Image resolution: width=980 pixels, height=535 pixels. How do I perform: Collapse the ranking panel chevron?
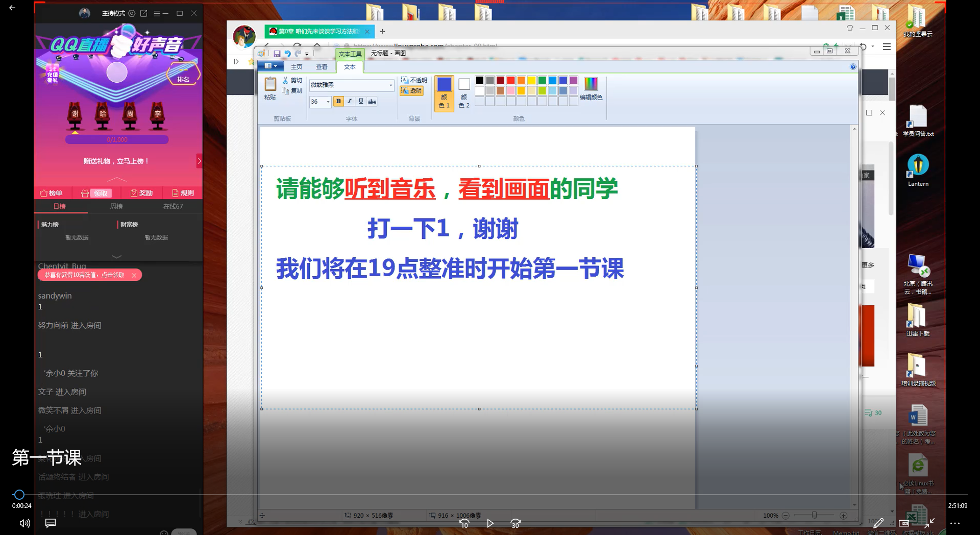(x=116, y=257)
